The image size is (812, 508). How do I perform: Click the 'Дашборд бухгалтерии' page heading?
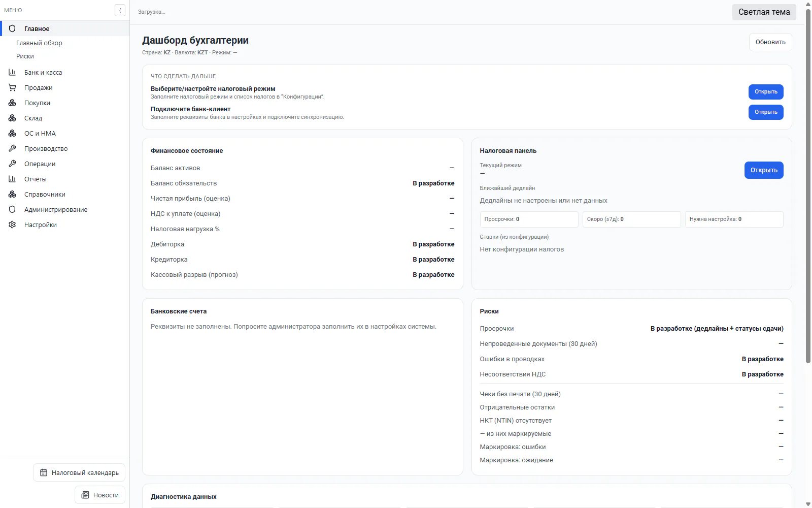point(195,40)
